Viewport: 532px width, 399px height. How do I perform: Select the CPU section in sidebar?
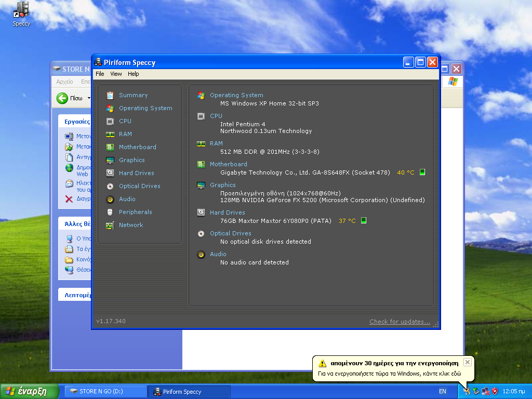(125, 121)
